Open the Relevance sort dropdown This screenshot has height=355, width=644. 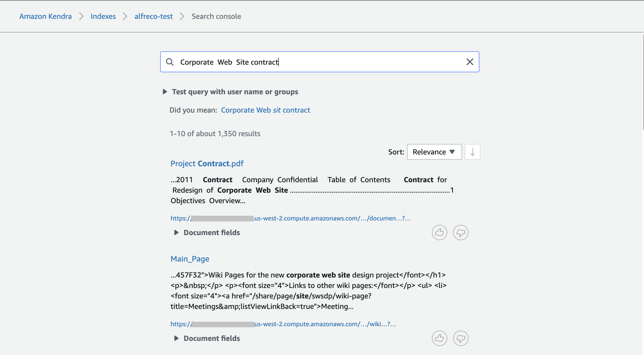pos(434,152)
